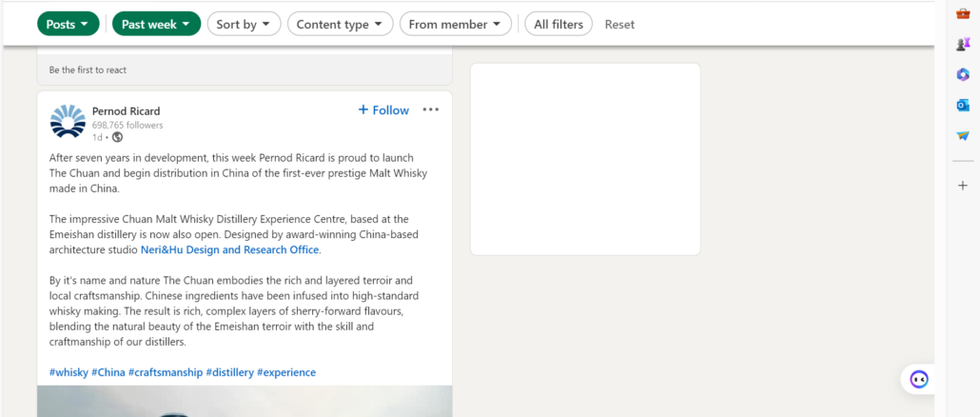Open the Content type filter dropdown
The height and width of the screenshot is (417, 980).
click(340, 24)
